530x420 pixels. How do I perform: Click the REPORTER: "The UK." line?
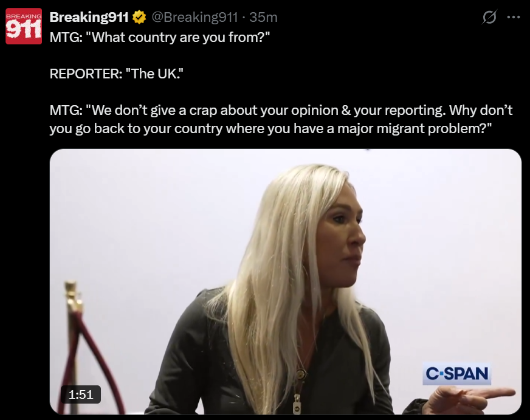[x=116, y=74]
